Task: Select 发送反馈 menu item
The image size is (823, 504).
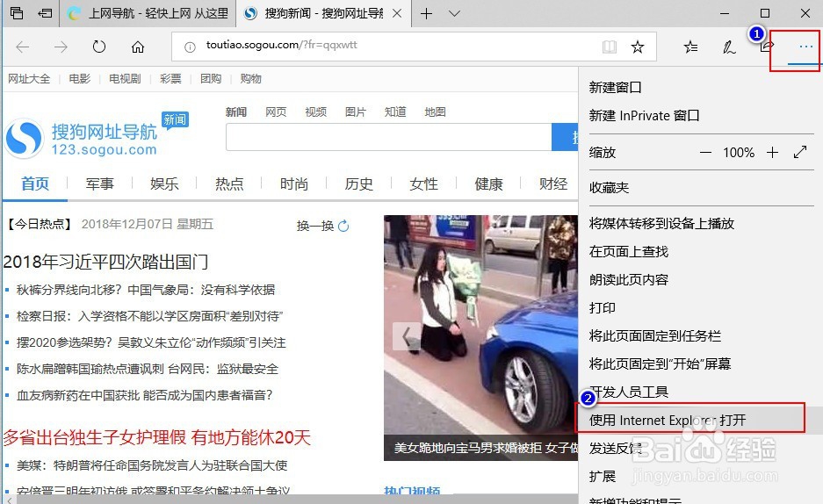Action: 615,449
